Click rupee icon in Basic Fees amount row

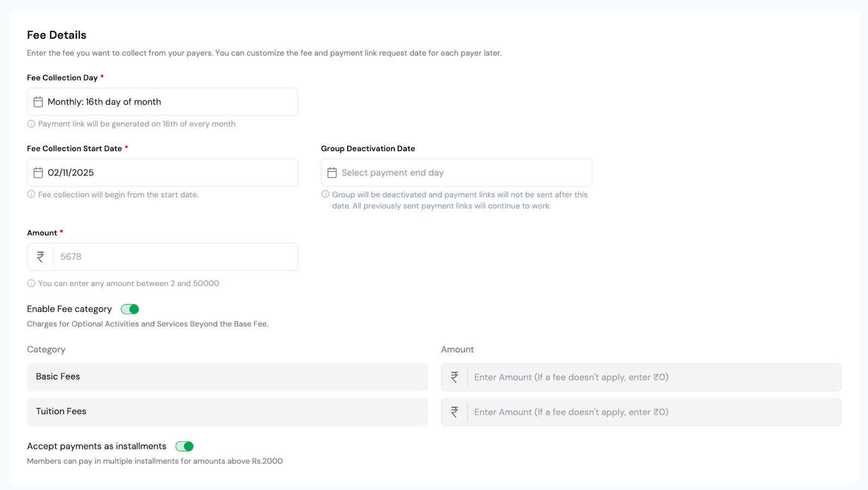(x=455, y=377)
